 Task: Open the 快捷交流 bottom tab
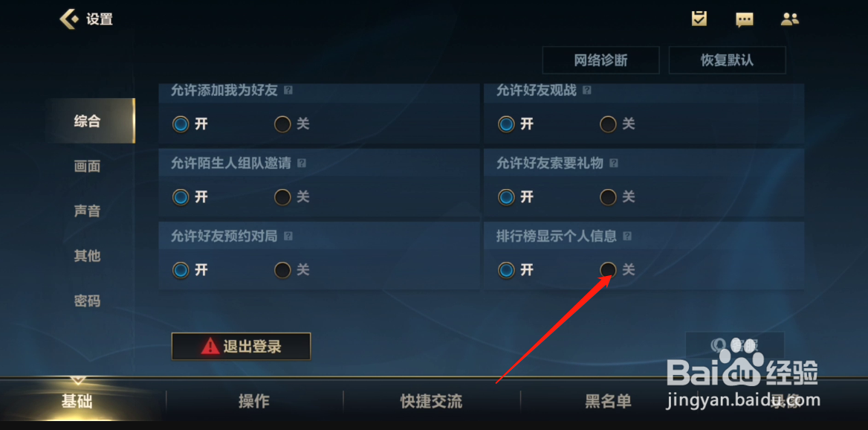click(431, 401)
